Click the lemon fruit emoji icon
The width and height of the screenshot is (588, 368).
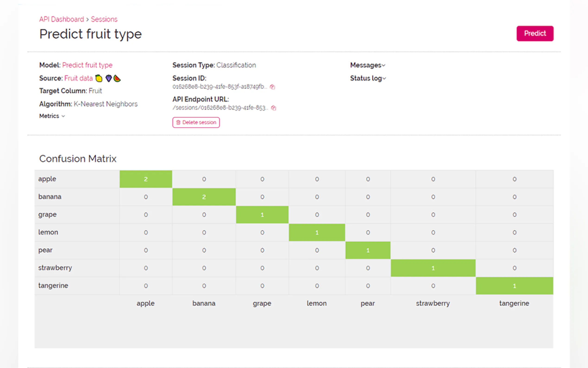coord(99,78)
